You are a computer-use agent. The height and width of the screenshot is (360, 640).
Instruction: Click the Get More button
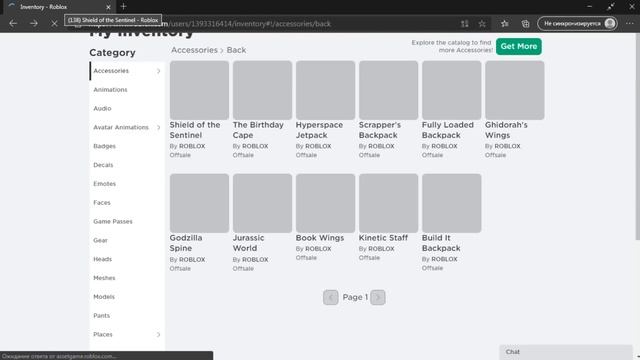coord(519,46)
